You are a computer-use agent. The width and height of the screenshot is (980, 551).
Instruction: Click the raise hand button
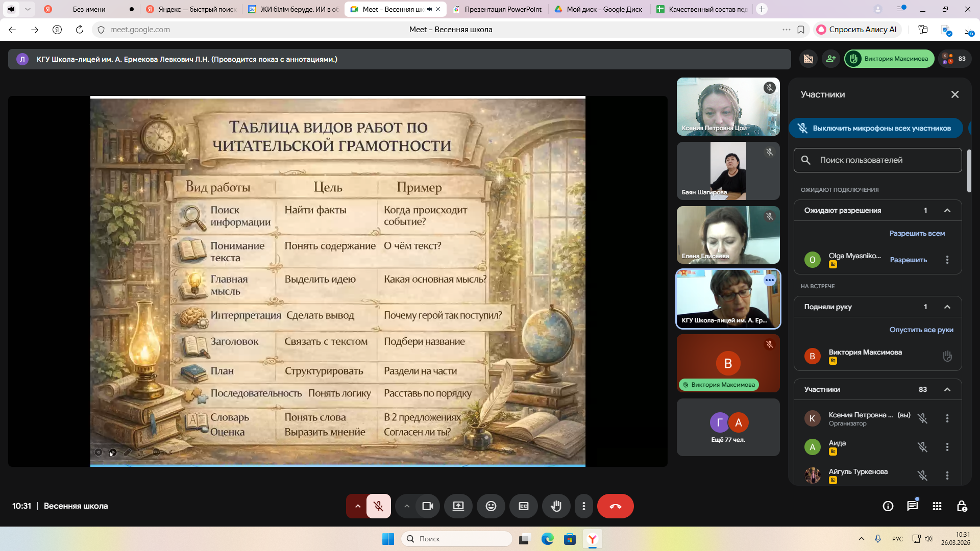pos(556,506)
